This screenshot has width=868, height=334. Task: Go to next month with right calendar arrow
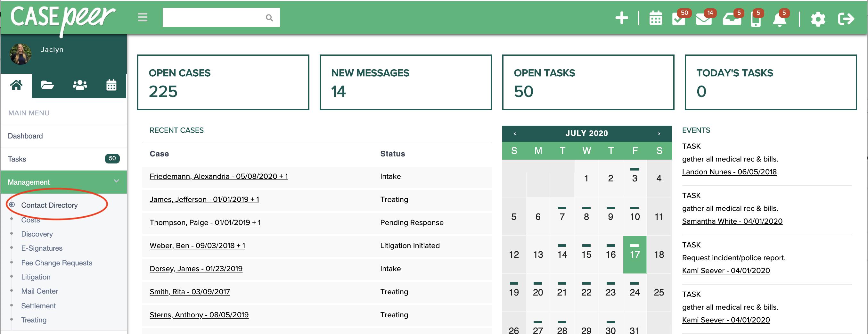(659, 133)
